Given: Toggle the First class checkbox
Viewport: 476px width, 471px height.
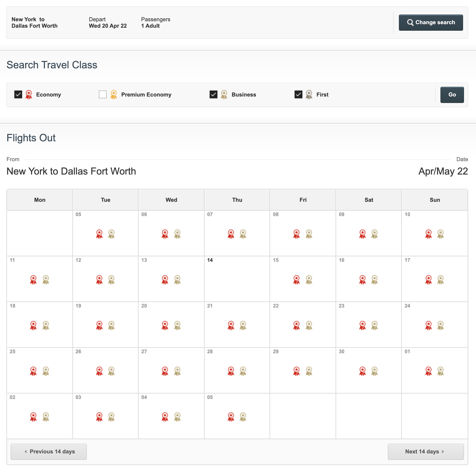Looking at the screenshot, I should pos(298,94).
